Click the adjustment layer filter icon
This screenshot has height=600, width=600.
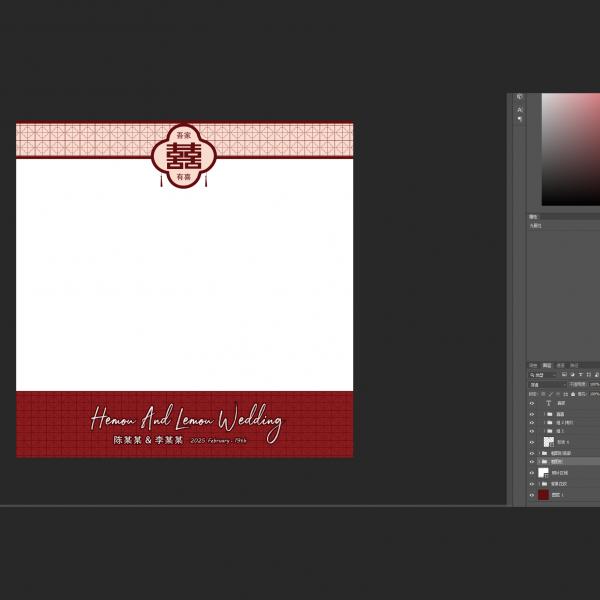[574, 375]
